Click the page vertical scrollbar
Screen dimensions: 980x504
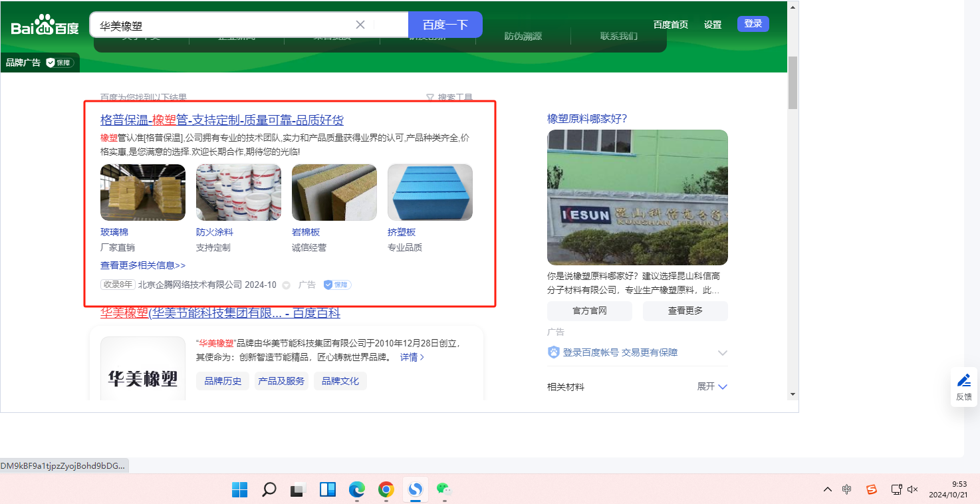tap(793, 83)
